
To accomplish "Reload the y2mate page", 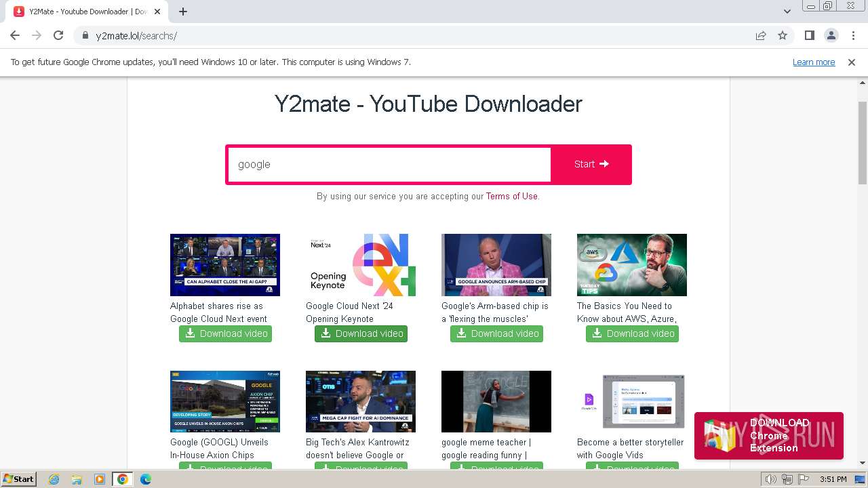I will point(58,36).
